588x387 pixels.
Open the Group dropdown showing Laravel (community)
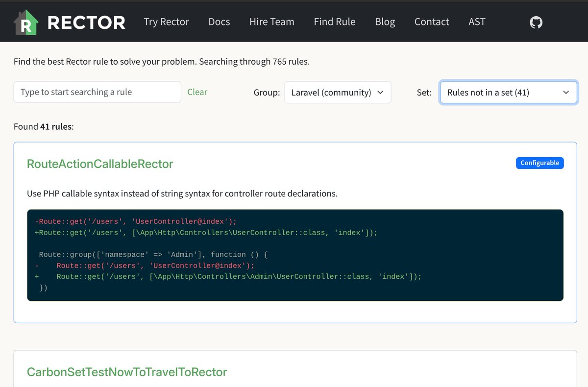point(338,92)
